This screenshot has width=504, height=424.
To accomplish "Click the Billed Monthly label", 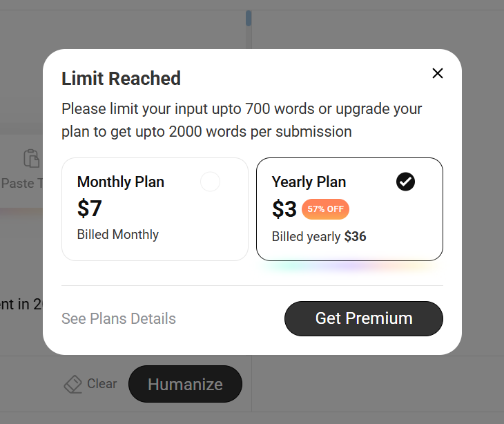I will tap(118, 234).
